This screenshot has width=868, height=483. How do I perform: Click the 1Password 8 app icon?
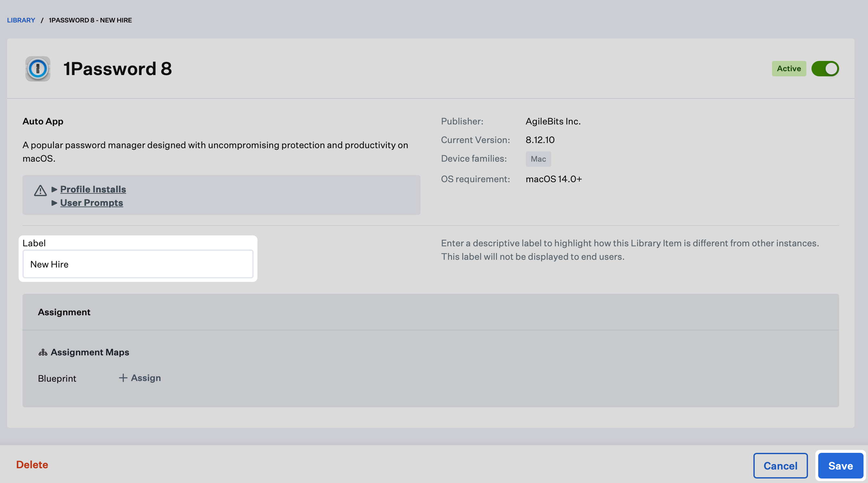[x=38, y=69]
